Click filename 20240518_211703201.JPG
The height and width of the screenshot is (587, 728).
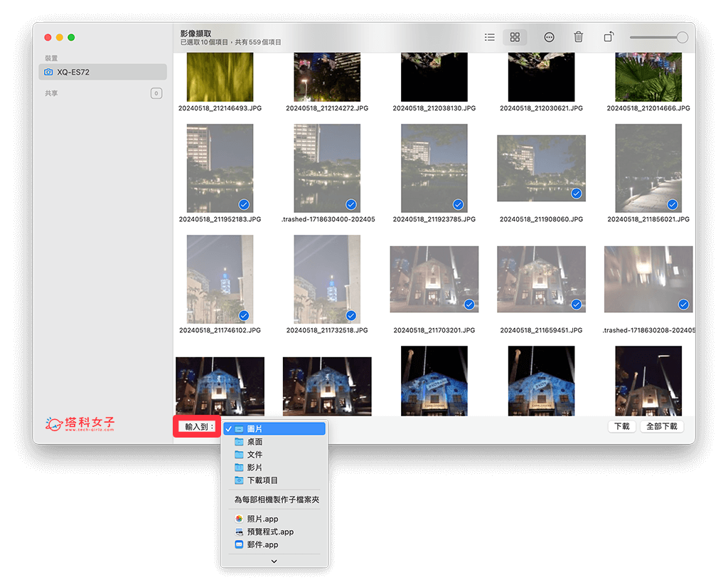tap(434, 330)
